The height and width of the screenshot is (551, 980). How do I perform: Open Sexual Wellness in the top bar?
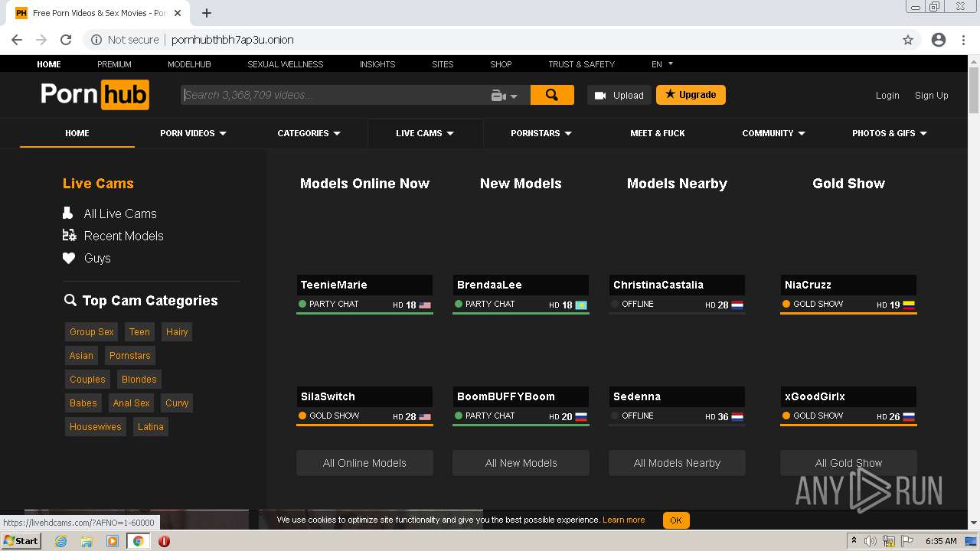286,64
